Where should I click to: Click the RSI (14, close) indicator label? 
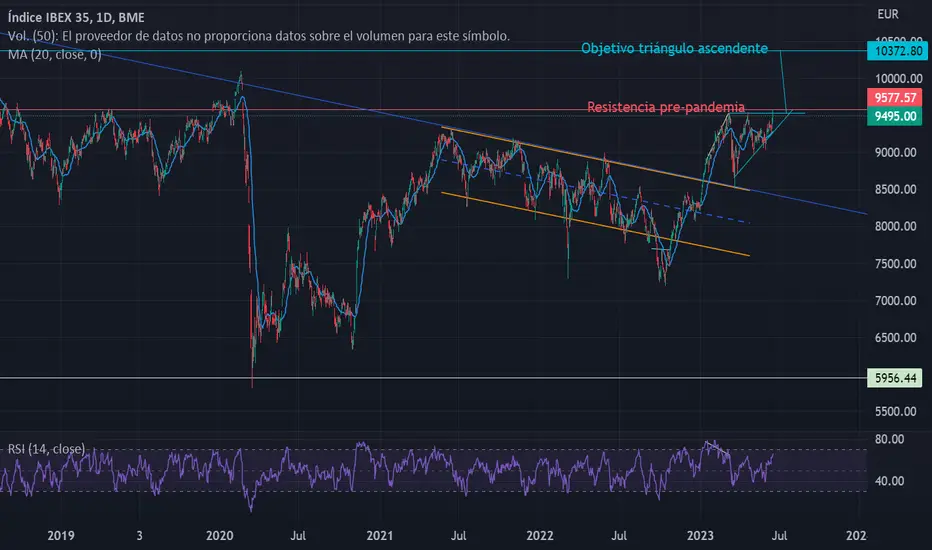[x=46, y=449]
